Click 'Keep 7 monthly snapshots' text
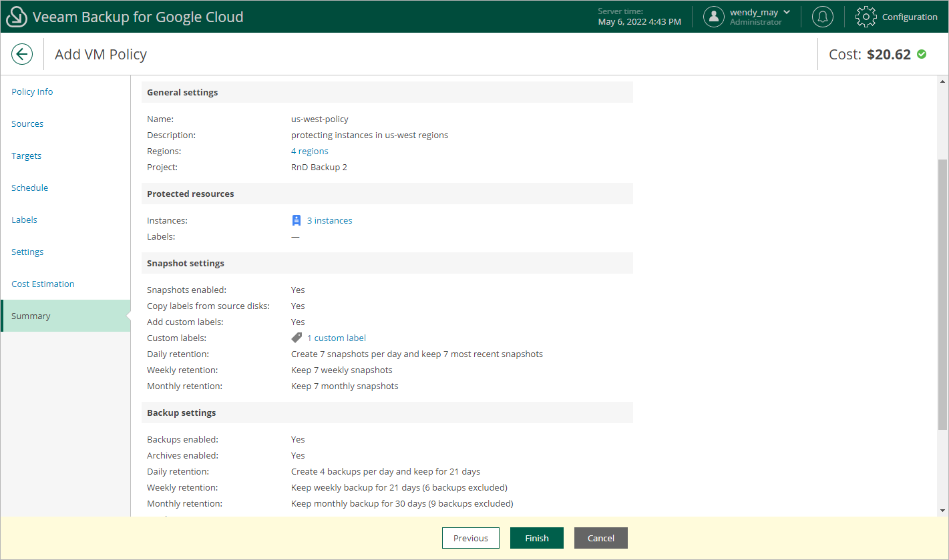 coord(345,386)
